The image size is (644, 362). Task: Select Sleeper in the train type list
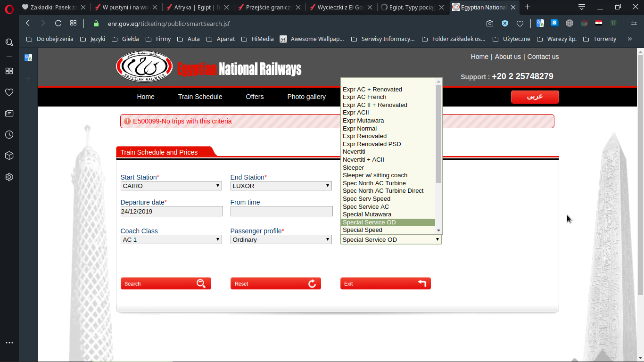coord(388,167)
